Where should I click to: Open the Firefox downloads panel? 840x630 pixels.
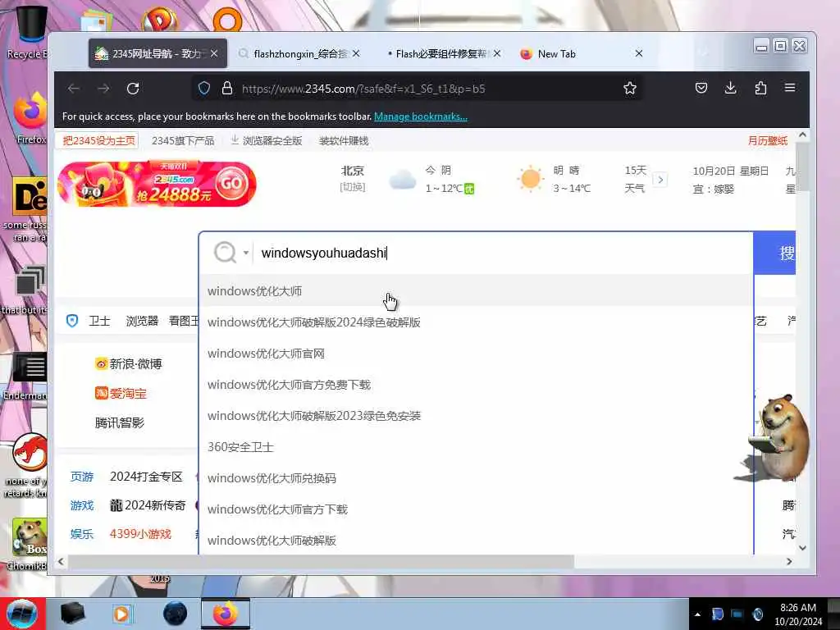(x=730, y=88)
